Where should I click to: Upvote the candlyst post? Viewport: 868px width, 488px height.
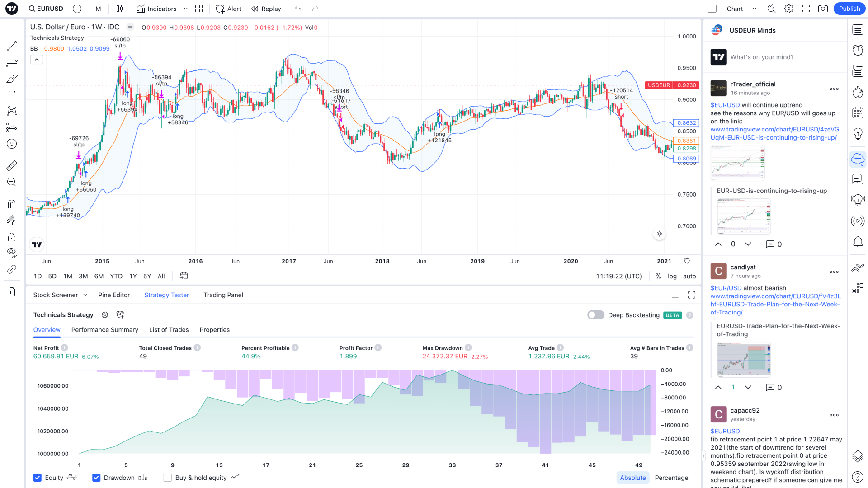click(718, 387)
